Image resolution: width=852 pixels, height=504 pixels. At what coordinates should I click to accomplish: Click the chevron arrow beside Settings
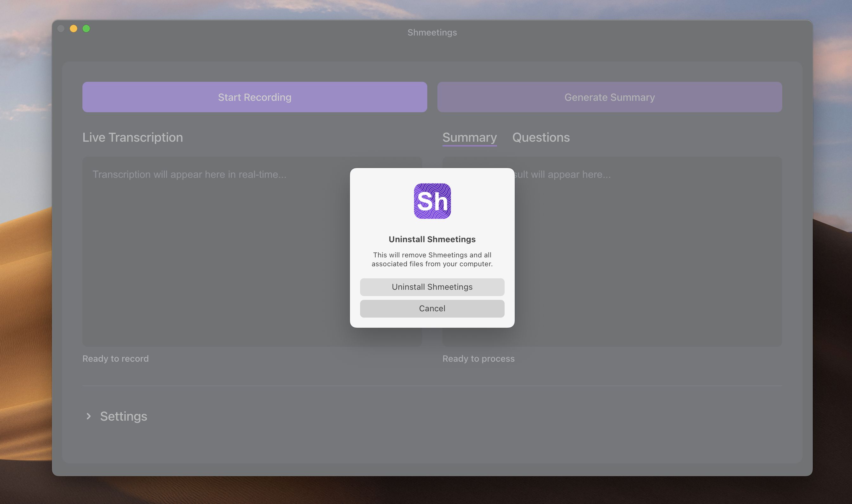click(89, 417)
